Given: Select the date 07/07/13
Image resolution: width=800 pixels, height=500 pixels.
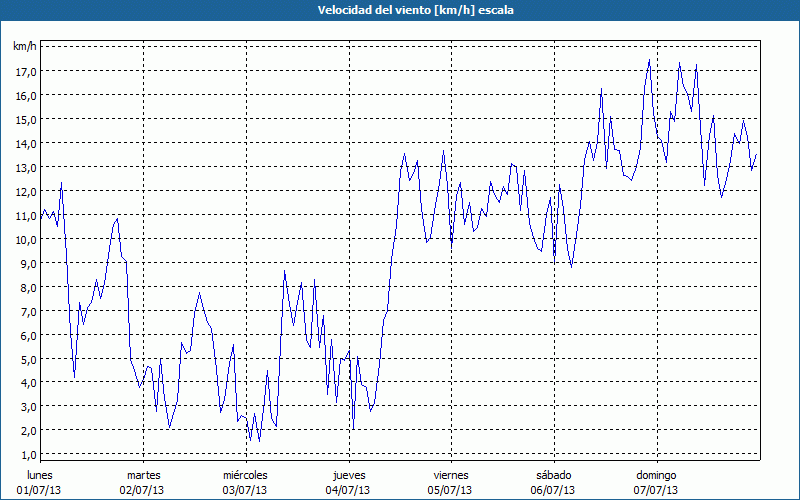Looking at the screenshot, I should pyautogui.click(x=656, y=490).
